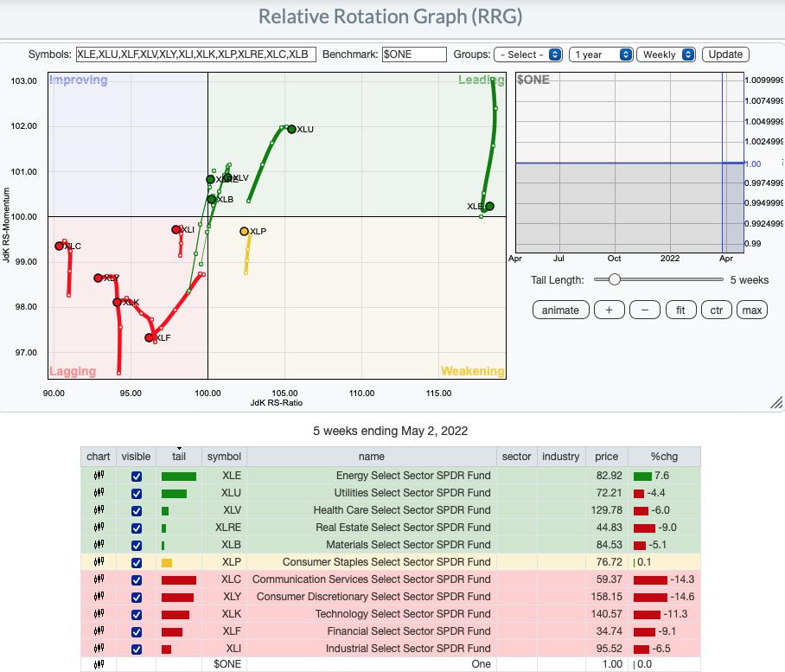Click the Benchmark input field

[414, 54]
